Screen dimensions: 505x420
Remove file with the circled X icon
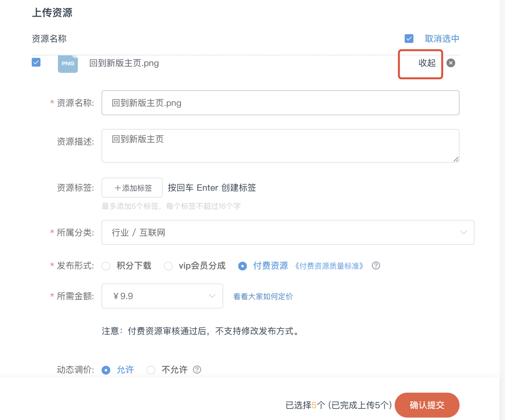pyautogui.click(x=450, y=63)
